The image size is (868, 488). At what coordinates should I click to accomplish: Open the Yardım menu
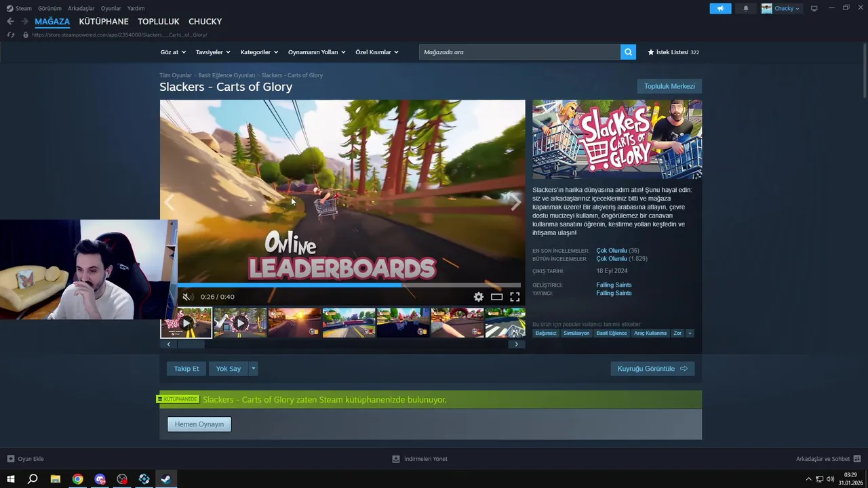tap(136, 8)
